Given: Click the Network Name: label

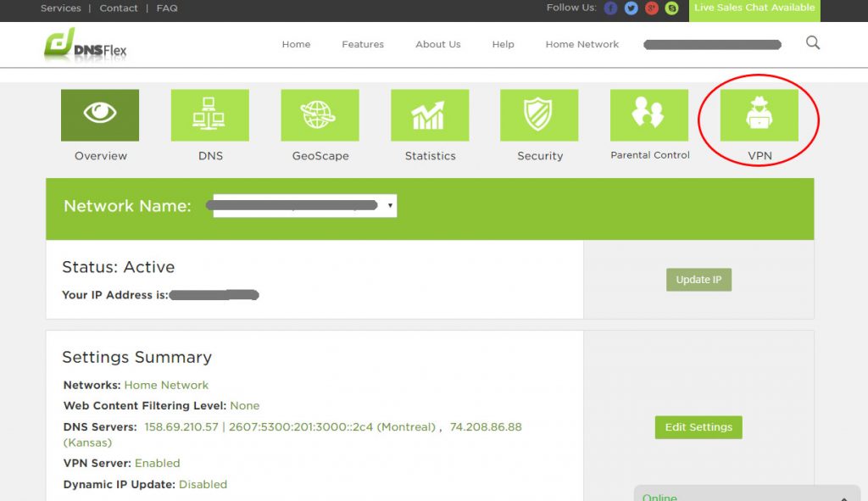Looking at the screenshot, I should (127, 206).
